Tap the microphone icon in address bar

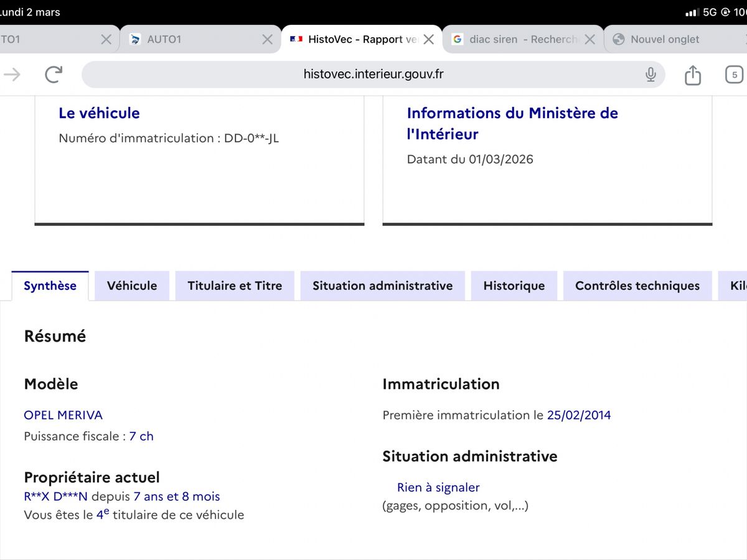pos(651,75)
